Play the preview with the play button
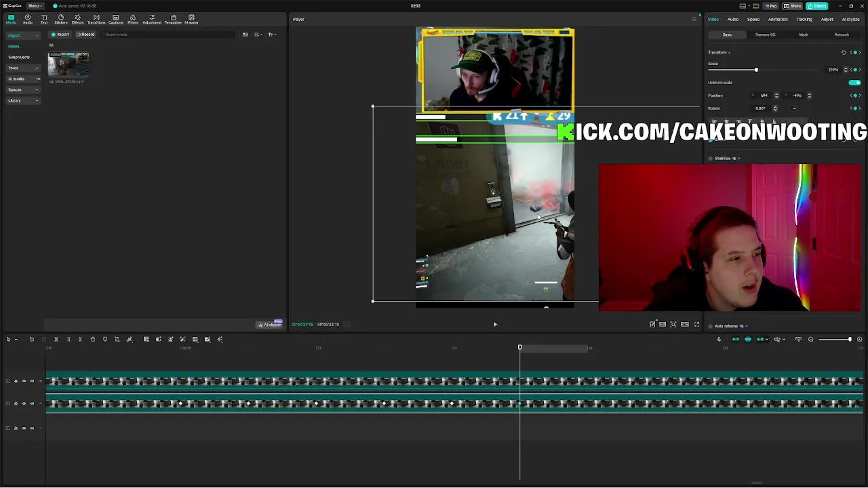Screen dimensions: 868x488 [x=495, y=324]
